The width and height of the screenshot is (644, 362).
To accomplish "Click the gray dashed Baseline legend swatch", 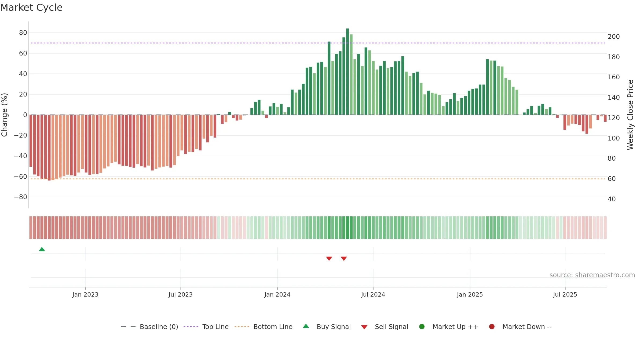I will point(128,327).
